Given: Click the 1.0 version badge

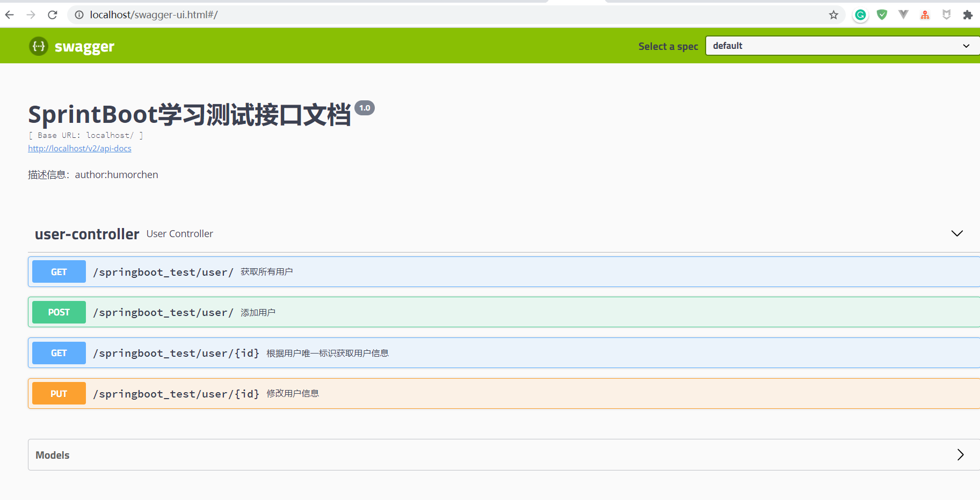Looking at the screenshot, I should [x=365, y=108].
